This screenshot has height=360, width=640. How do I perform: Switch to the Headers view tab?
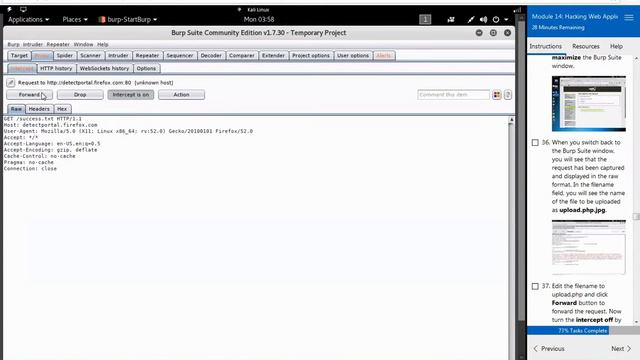pos(39,109)
